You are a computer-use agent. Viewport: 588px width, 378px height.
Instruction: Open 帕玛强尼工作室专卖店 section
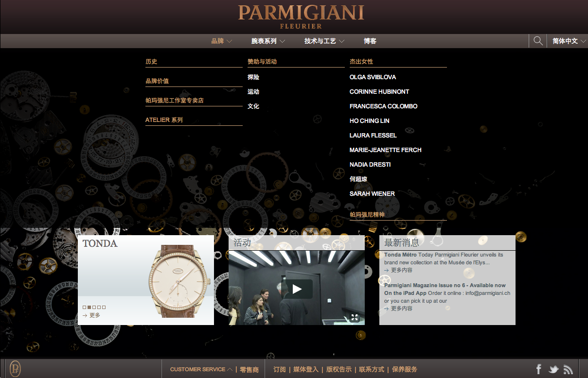[x=175, y=101]
